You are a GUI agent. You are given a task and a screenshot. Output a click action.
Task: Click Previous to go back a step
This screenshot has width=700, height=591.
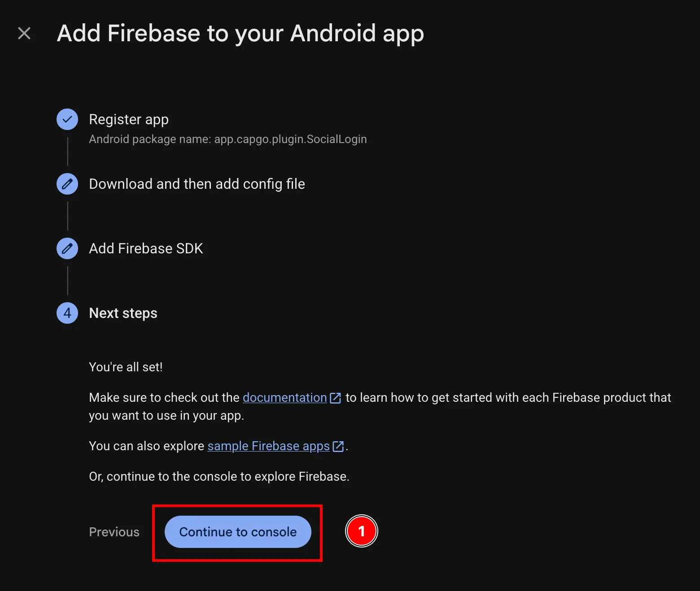pyautogui.click(x=114, y=532)
